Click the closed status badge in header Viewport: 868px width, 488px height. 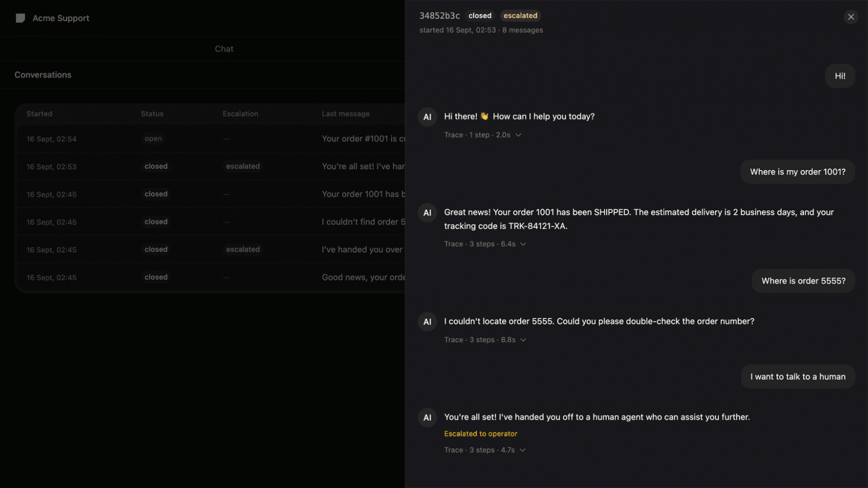tap(480, 16)
